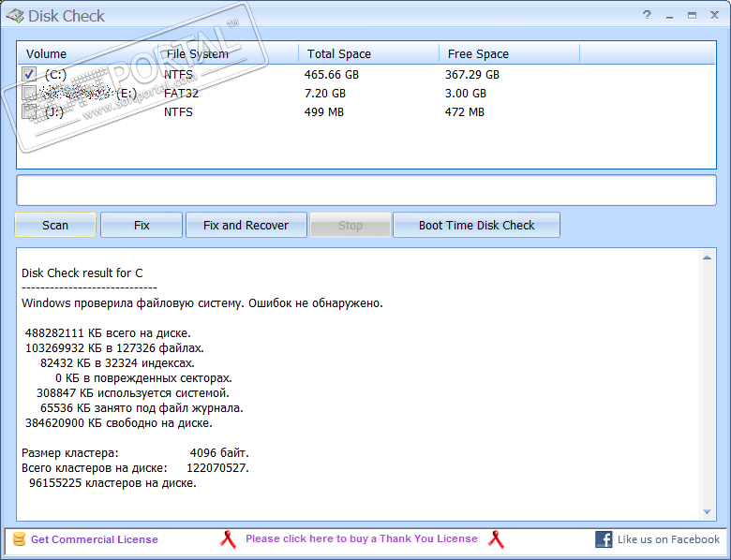The height and width of the screenshot is (560, 731).
Task: Click the red ribbon icon right of Thank You text
Action: [x=496, y=539]
